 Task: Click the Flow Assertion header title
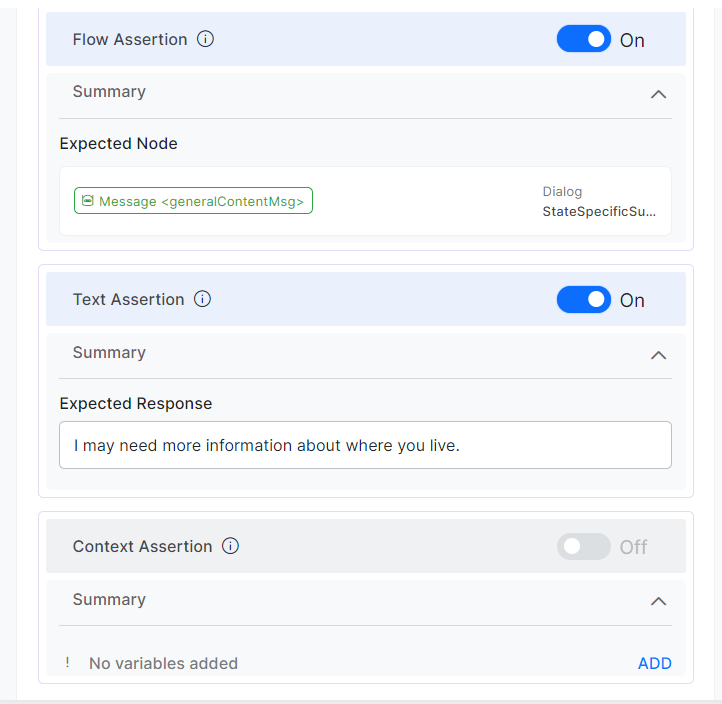tap(130, 40)
